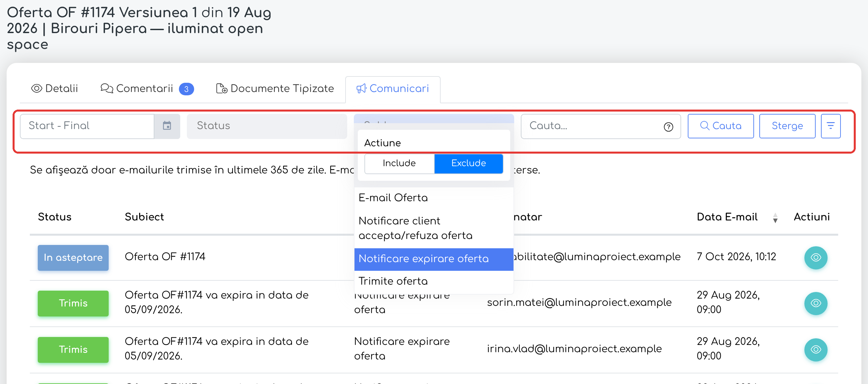Open the advanced filter lines icon
This screenshot has width=868, height=384.
pos(831,126)
